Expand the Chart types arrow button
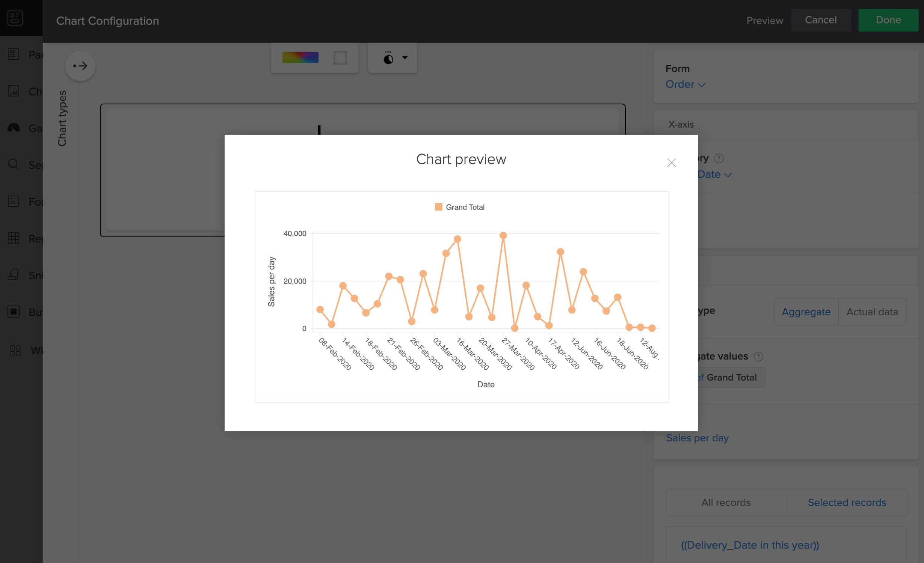Viewport: 924px width, 563px height. click(x=80, y=66)
